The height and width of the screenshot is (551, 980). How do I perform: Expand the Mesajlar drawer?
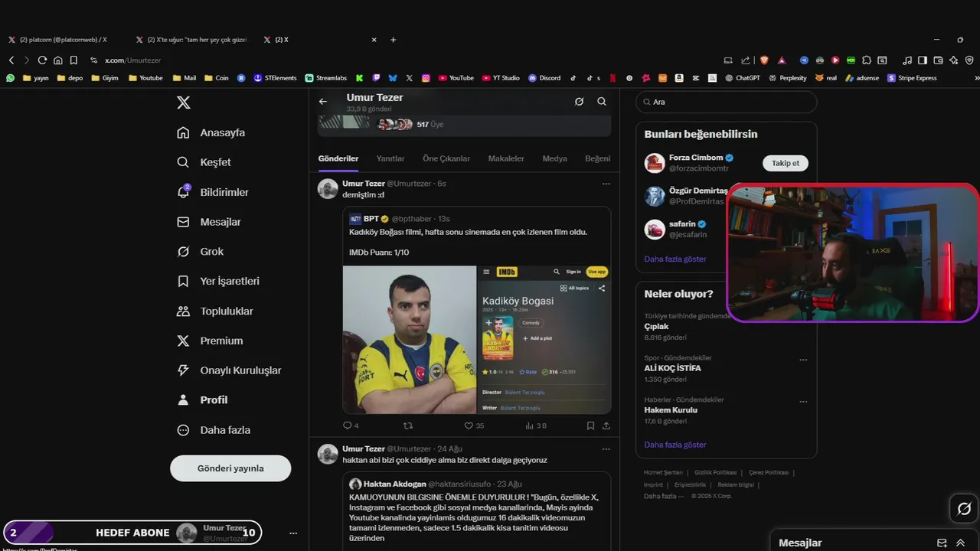(x=960, y=543)
